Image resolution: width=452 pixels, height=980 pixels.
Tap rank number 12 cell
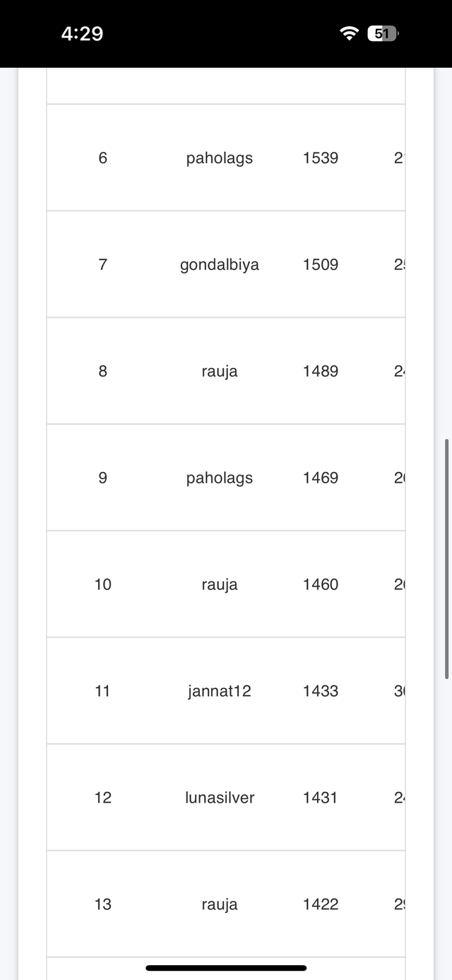(103, 798)
